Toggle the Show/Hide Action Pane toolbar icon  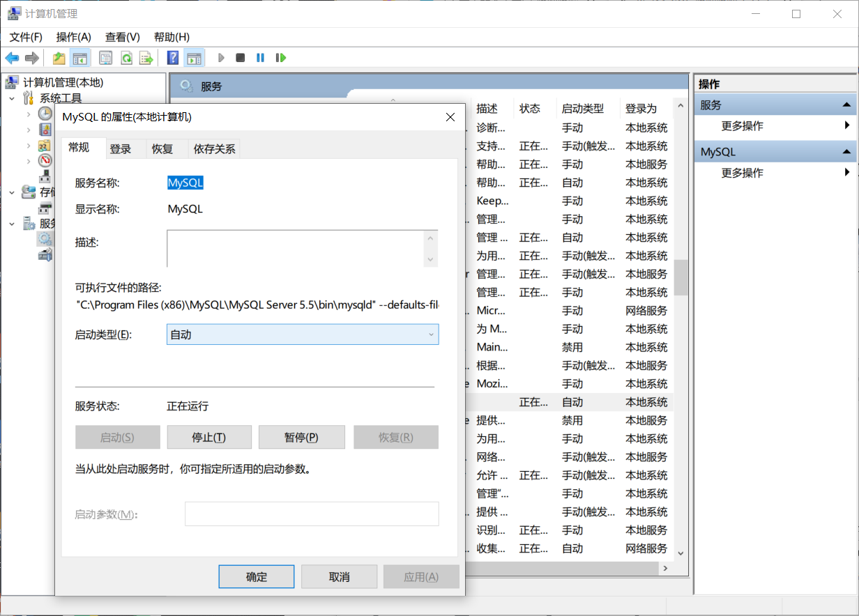coord(194,58)
